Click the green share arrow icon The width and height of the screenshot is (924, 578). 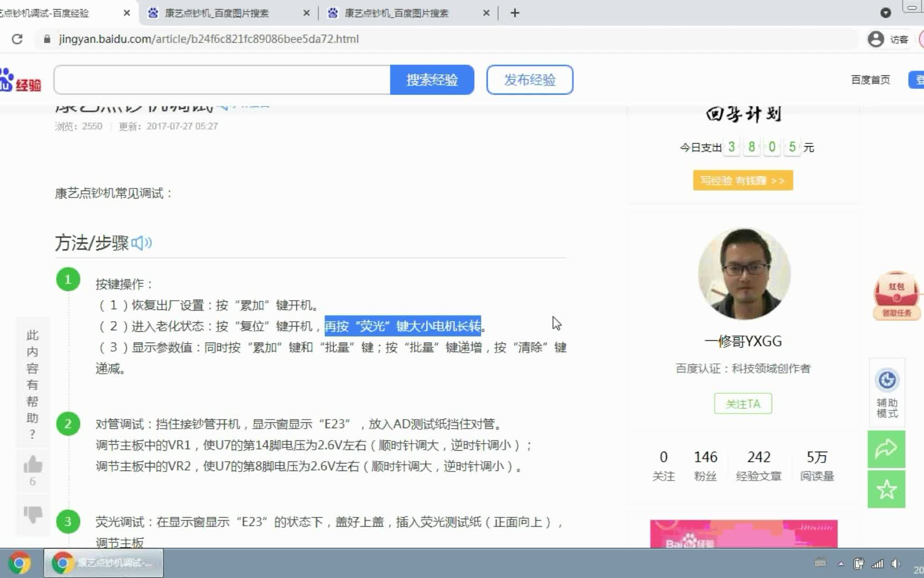[887, 449]
